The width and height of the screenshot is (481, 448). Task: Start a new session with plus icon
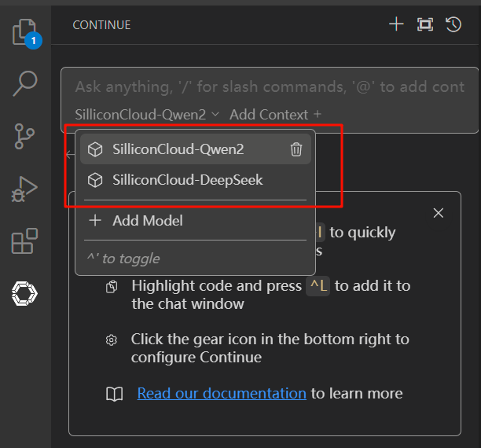coord(396,24)
